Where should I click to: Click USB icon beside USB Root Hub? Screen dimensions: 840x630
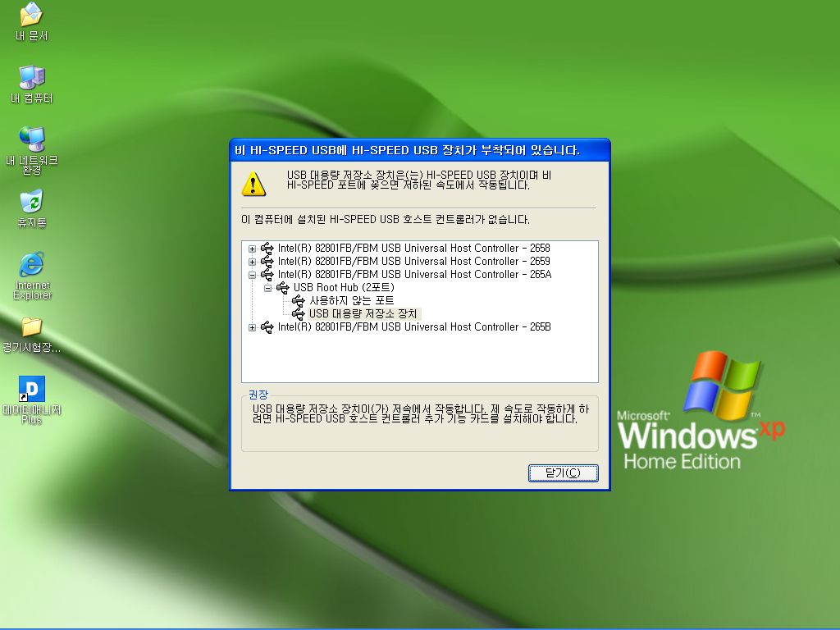282,288
